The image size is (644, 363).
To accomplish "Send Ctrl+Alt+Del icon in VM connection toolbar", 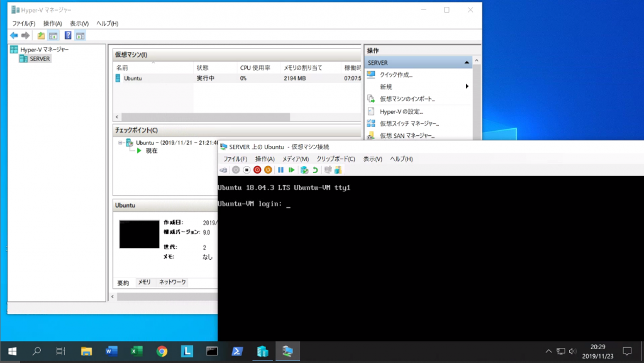I will 223,170.
